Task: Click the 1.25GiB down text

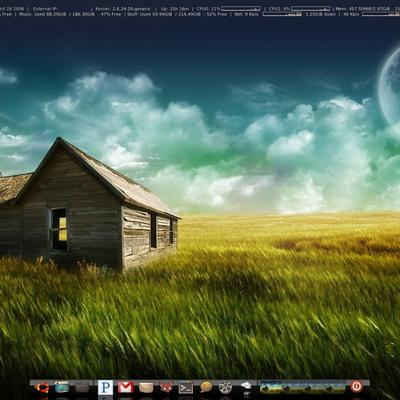Action: tap(321, 14)
